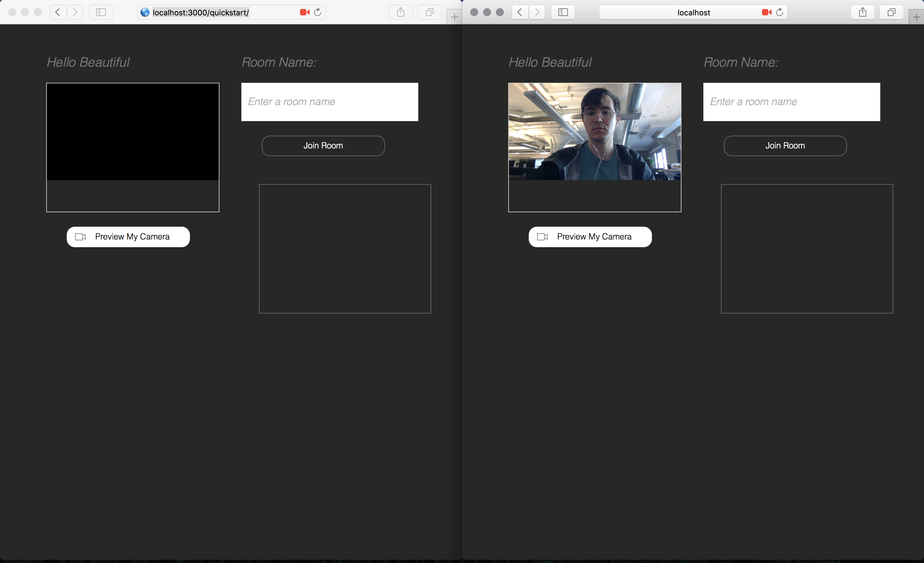Open Share menu in left Safari window
Viewport: 924px width, 563px height.
pos(400,12)
